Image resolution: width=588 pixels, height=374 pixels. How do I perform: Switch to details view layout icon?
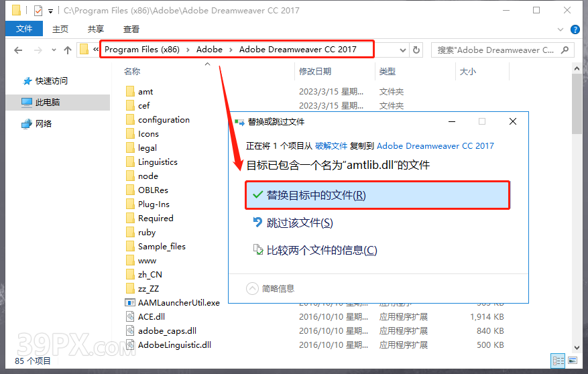[x=558, y=361]
